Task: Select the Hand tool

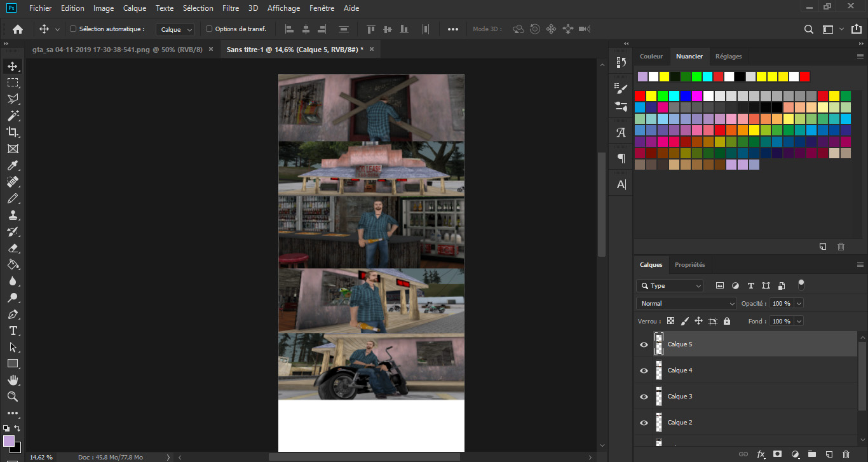Action: (x=13, y=380)
